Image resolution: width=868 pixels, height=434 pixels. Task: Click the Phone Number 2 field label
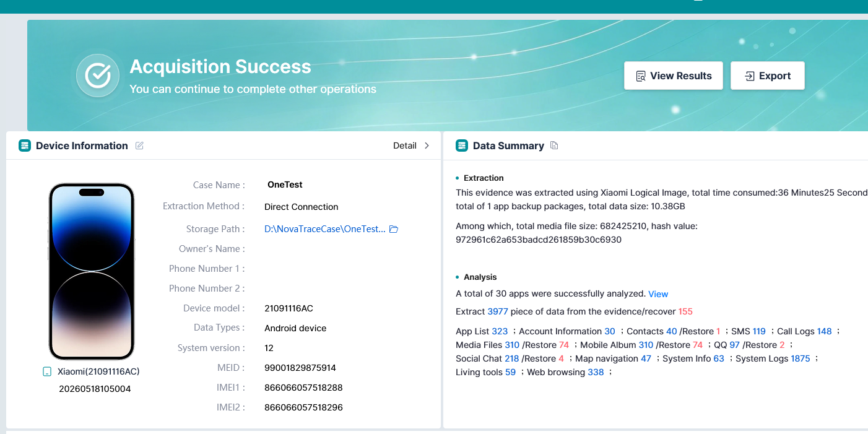click(x=207, y=289)
